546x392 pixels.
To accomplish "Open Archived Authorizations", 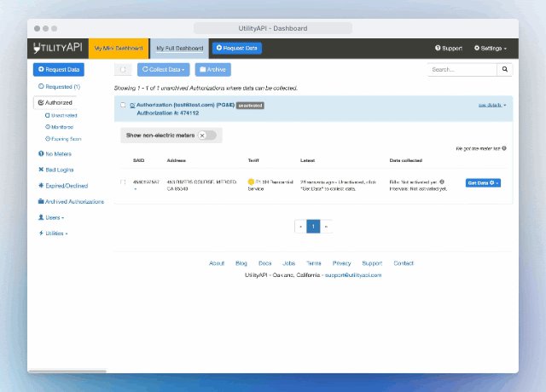I will click(x=71, y=202).
